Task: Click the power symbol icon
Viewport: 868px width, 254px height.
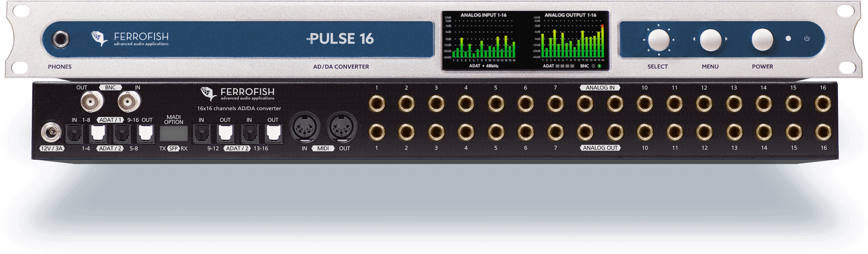Action: coord(807,38)
